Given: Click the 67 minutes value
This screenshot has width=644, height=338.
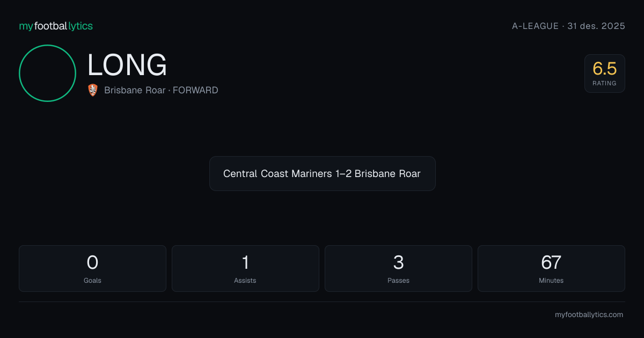Looking at the screenshot, I should pos(551,262).
